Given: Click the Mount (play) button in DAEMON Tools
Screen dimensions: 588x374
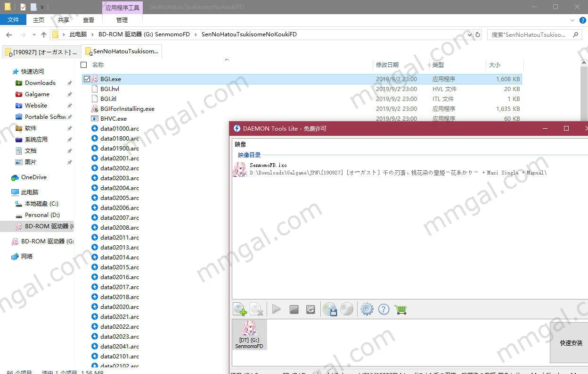Looking at the screenshot, I should click(277, 309).
